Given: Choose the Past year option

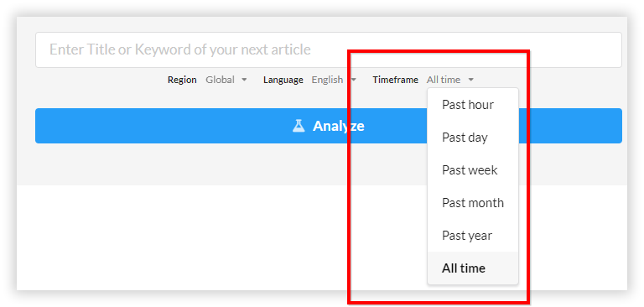Looking at the screenshot, I should [473, 236].
